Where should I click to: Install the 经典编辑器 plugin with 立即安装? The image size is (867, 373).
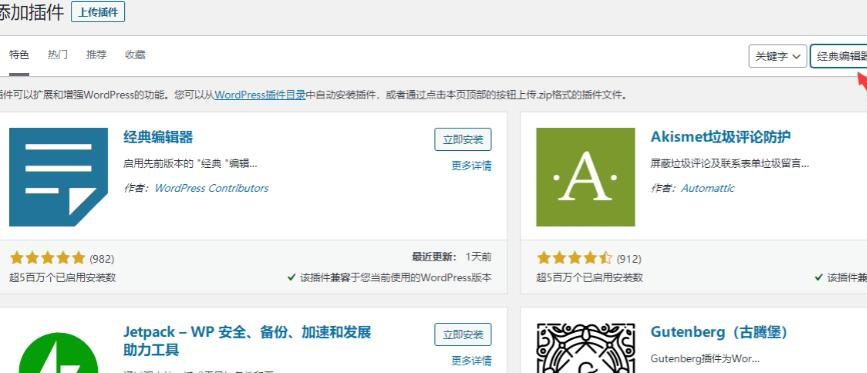tap(463, 139)
